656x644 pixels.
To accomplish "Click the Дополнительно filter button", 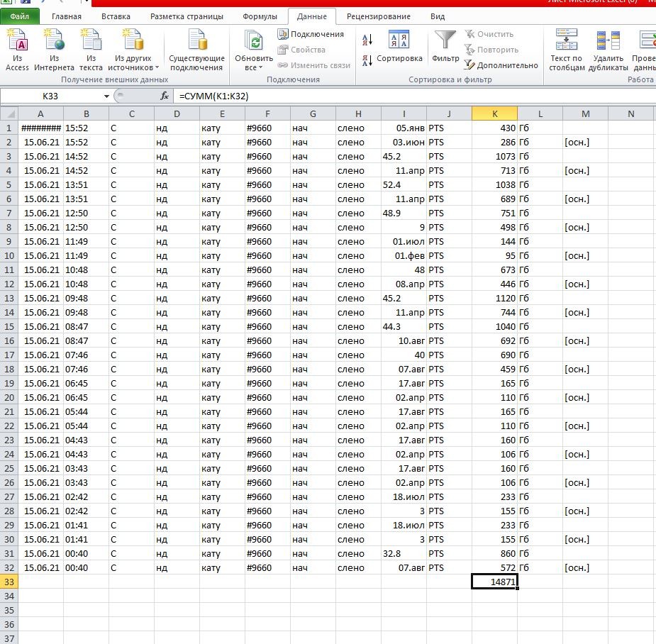I will [501, 65].
